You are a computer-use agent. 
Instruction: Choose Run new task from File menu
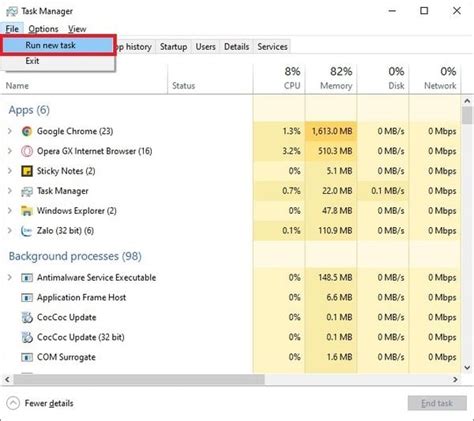tap(59, 45)
